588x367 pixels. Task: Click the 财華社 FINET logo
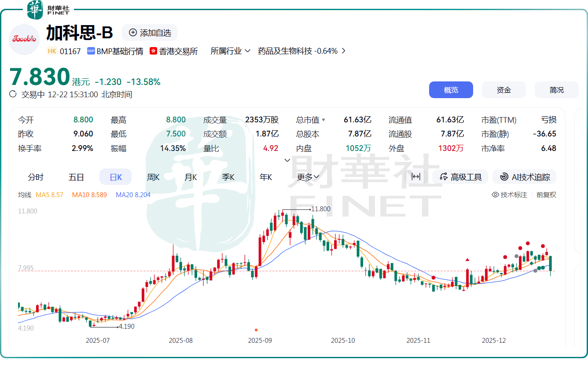click(x=46, y=10)
